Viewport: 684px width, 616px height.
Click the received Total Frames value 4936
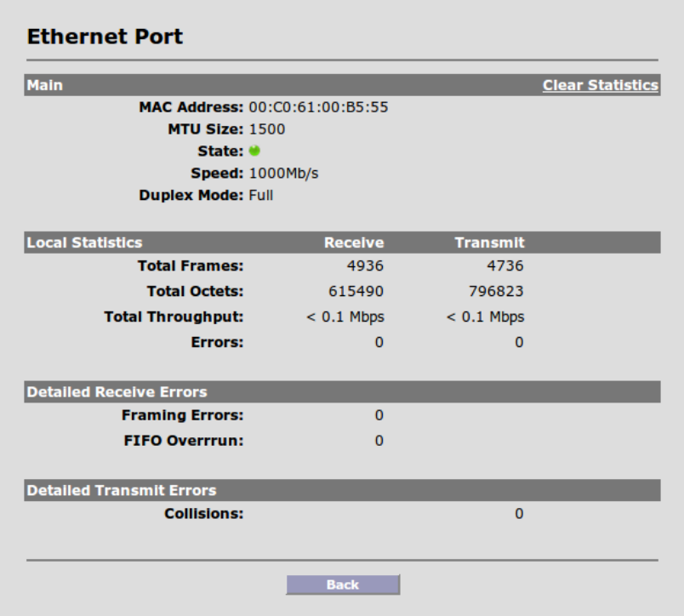pos(365,265)
